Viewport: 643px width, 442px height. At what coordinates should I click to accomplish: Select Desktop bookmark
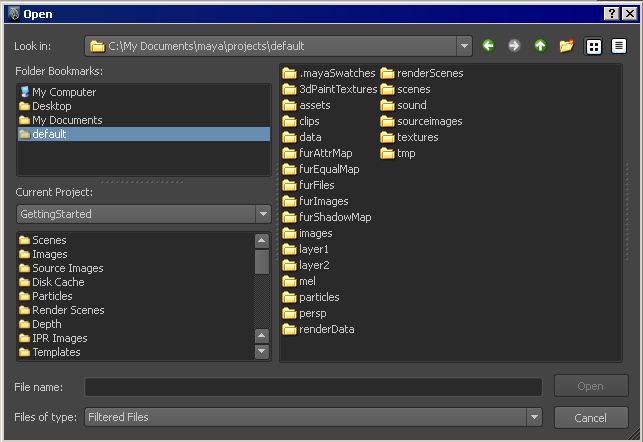[144, 106]
